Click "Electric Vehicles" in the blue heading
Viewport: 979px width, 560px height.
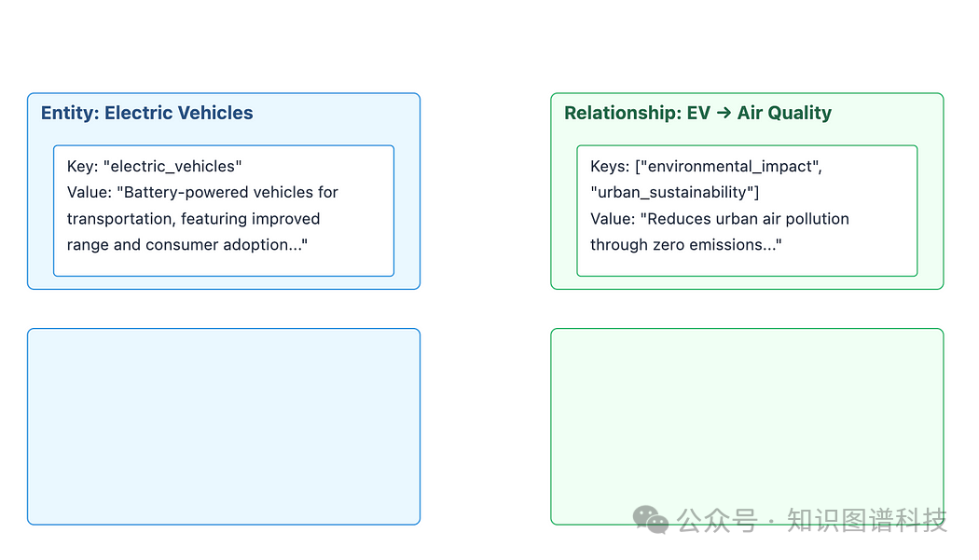pyautogui.click(x=178, y=114)
